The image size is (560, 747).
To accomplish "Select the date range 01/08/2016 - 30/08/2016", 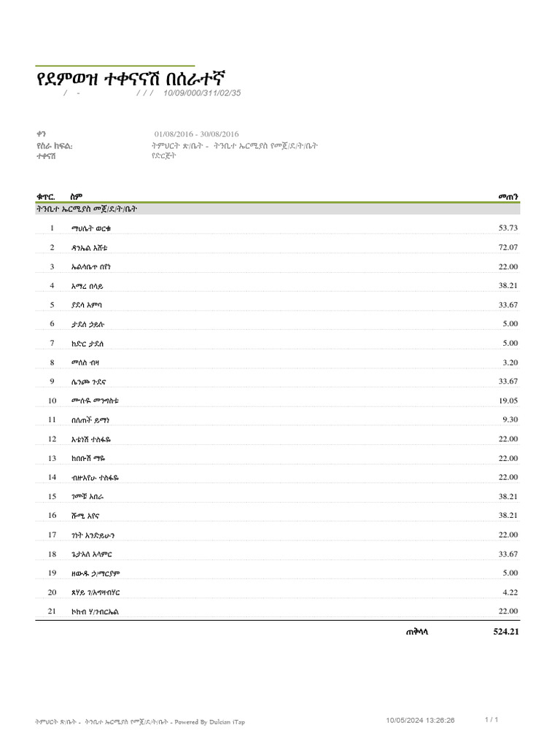I will 196,134.
